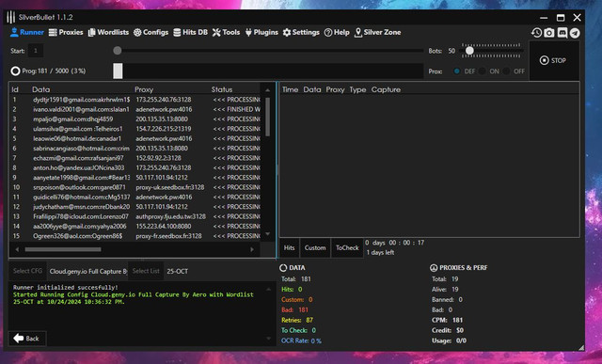602x364 pixels.
Task: Click the log panel scroll down arrow
Action: coord(268,339)
